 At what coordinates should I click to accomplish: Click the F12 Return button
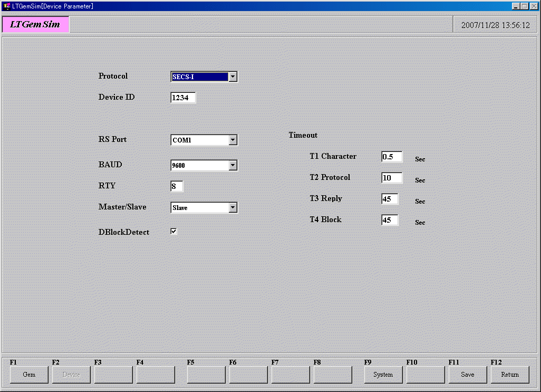coord(510,375)
